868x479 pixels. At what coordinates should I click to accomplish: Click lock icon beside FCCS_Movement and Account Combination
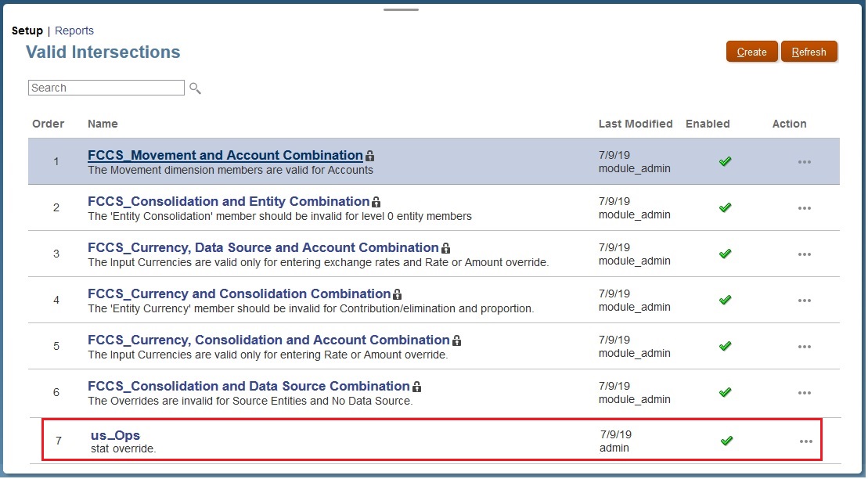370,156
